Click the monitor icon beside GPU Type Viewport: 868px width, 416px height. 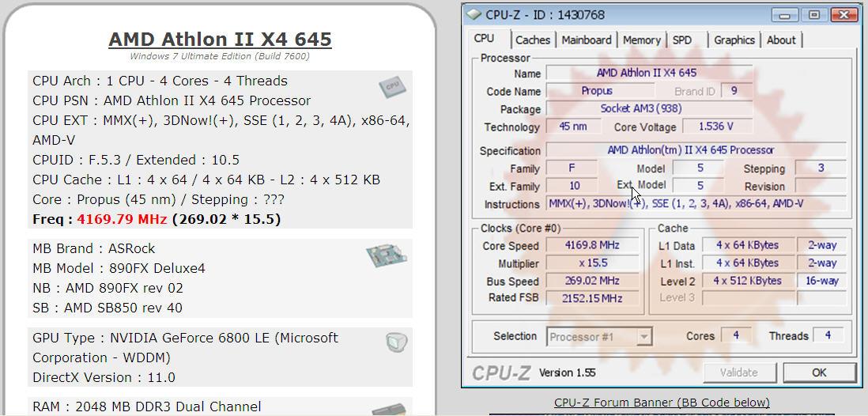click(x=396, y=342)
